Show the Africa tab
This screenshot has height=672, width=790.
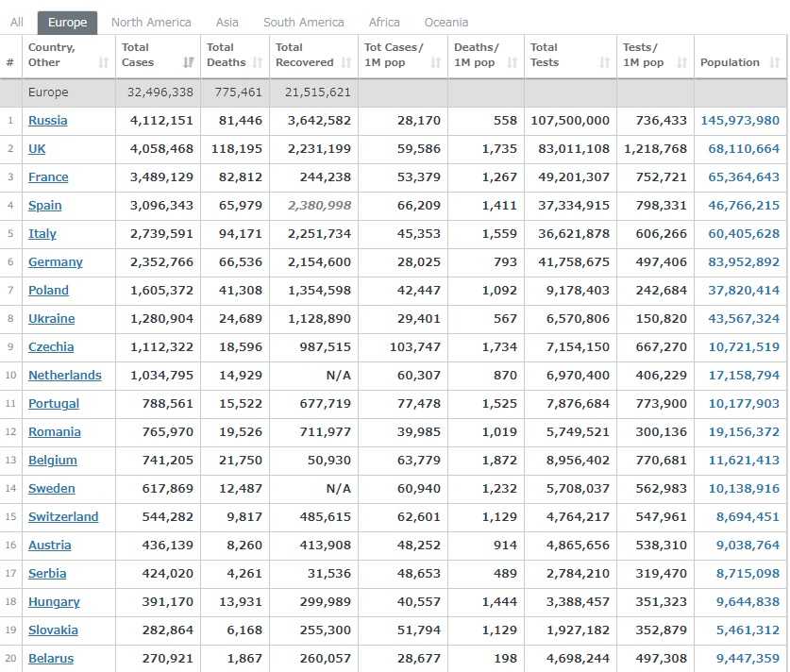point(384,22)
